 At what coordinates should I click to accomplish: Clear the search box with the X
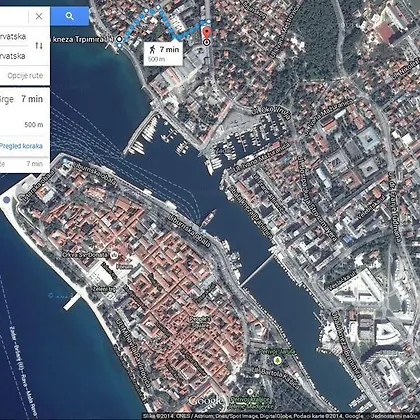pyautogui.click(x=39, y=16)
